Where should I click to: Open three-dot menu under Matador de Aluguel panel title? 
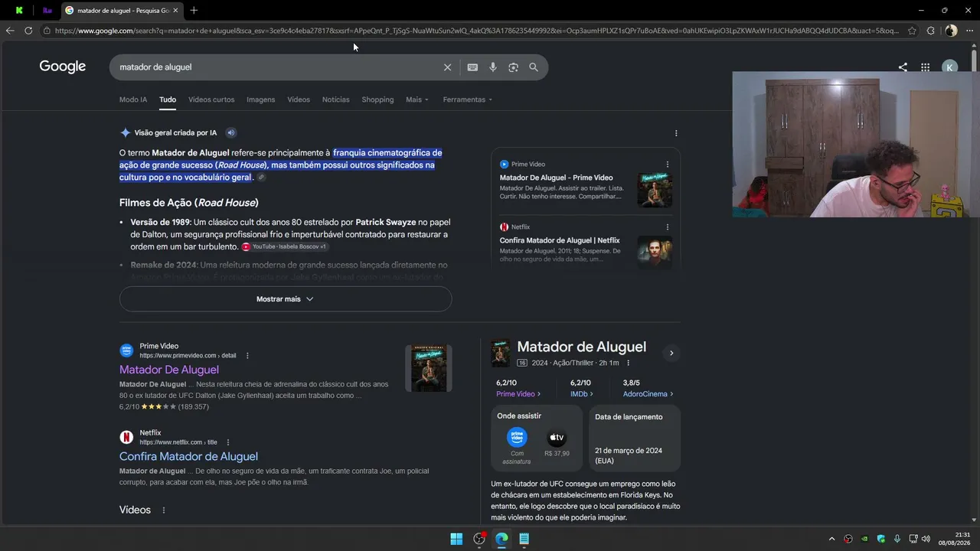[629, 363]
